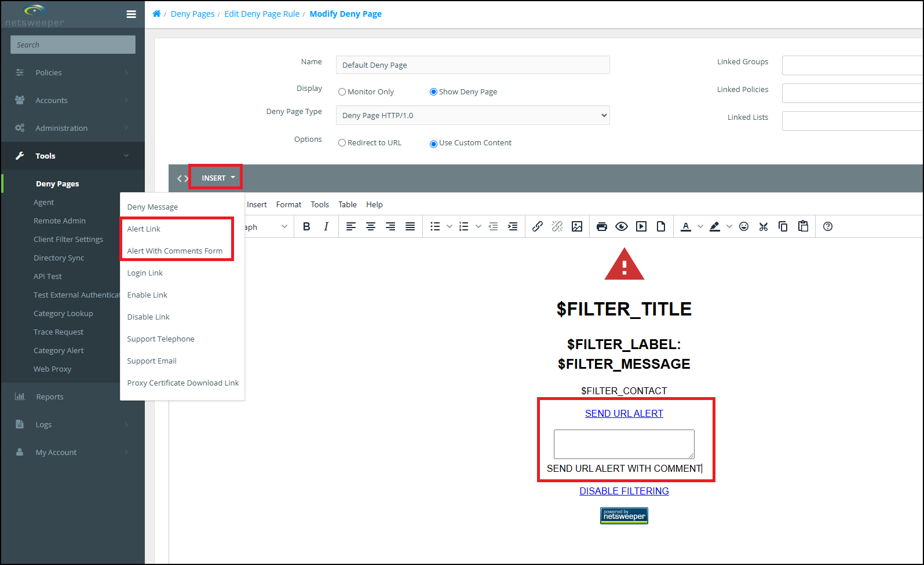
Task: Preview content with eye icon
Action: point(622,226)
